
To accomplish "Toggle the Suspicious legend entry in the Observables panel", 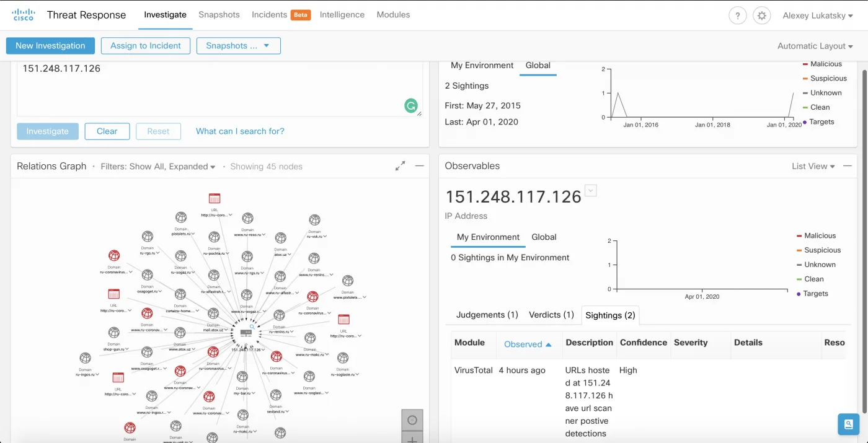I will pos(818,250).
